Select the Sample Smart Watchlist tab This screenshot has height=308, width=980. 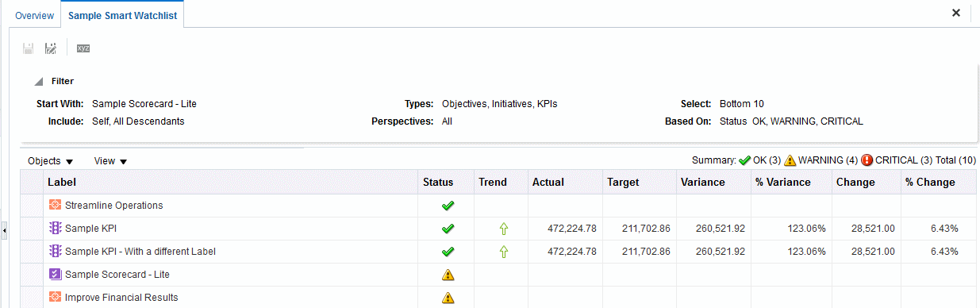click(x=123, y=15)
